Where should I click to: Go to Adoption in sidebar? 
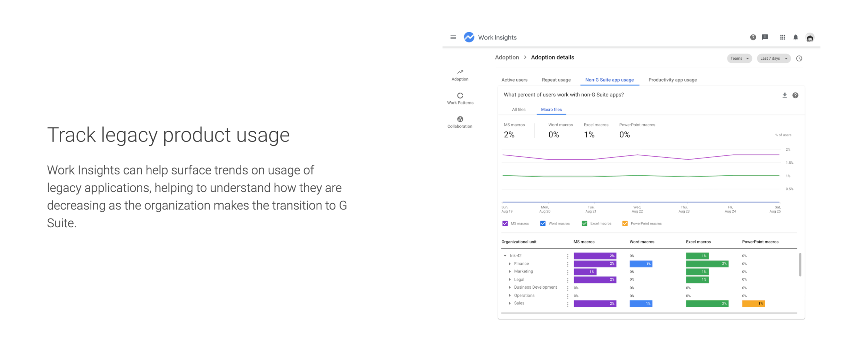click(x=460, y=75)
